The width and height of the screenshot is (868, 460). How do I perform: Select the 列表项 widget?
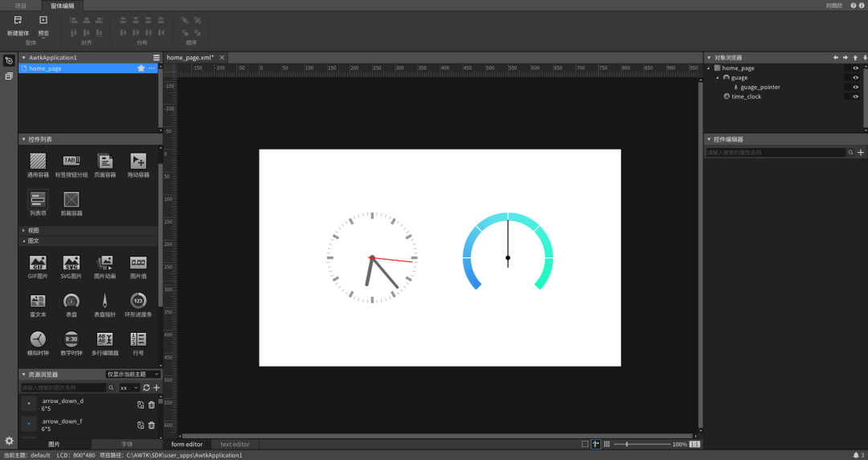38,203
